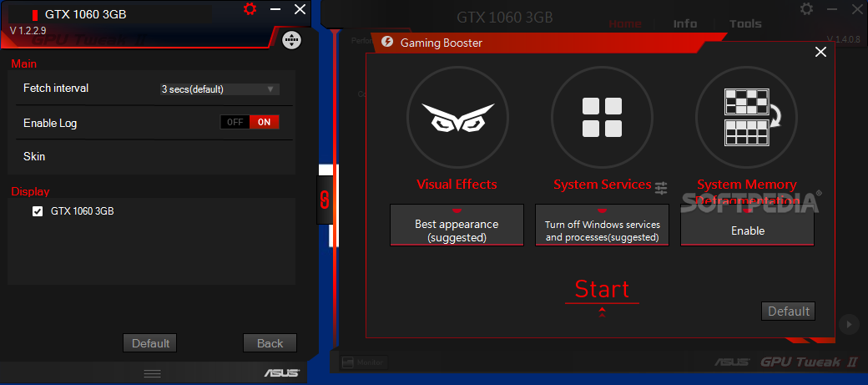Switch to the Tools tab

coord(745,24)
